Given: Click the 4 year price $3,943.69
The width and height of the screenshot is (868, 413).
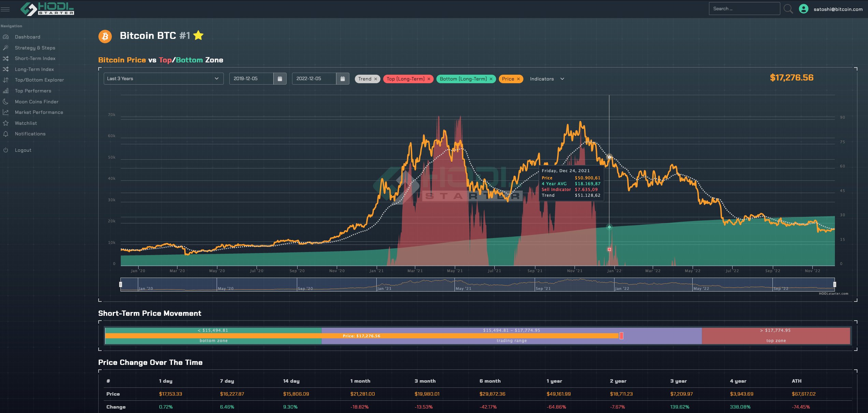Looking at the screenshot, I should [741, 394].
